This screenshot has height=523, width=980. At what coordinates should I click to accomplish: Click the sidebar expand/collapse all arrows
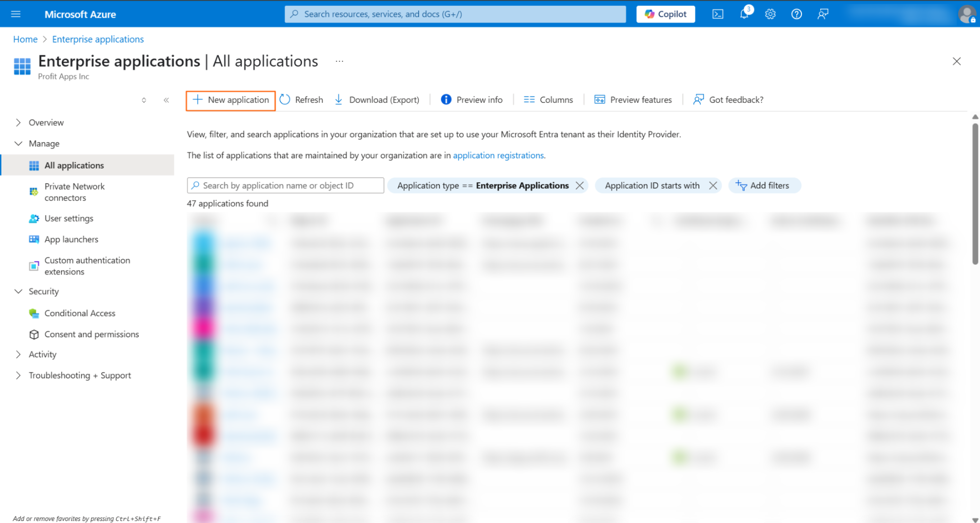pos(144,100)
